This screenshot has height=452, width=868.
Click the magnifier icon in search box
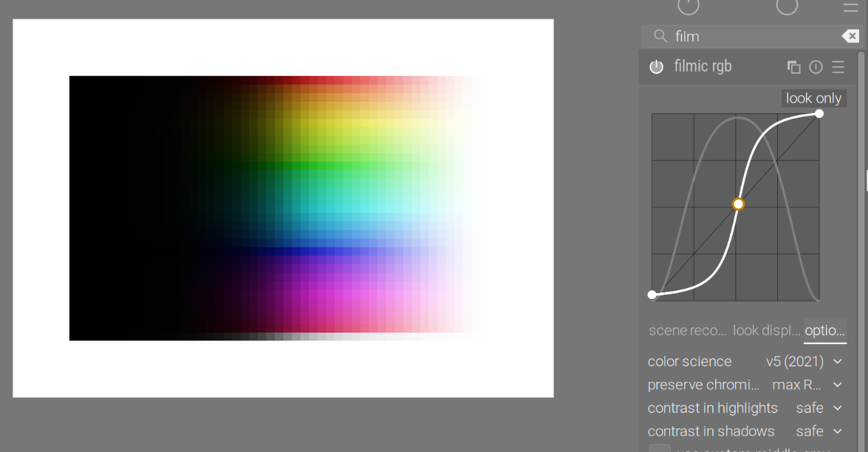661,36
